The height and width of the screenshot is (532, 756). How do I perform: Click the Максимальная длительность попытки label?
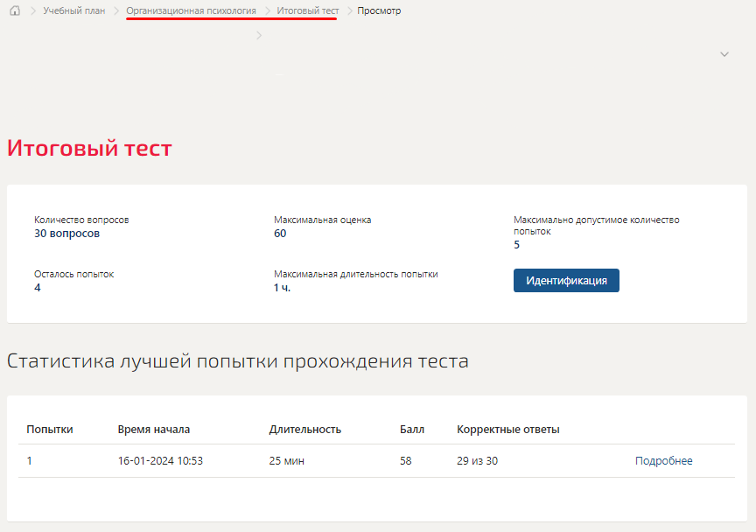(356, 274)
